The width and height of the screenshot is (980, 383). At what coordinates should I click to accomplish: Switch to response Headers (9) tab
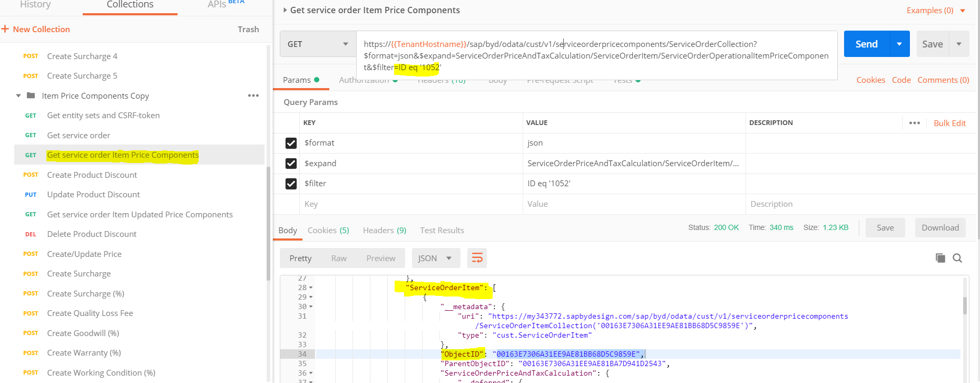(384, 231)
